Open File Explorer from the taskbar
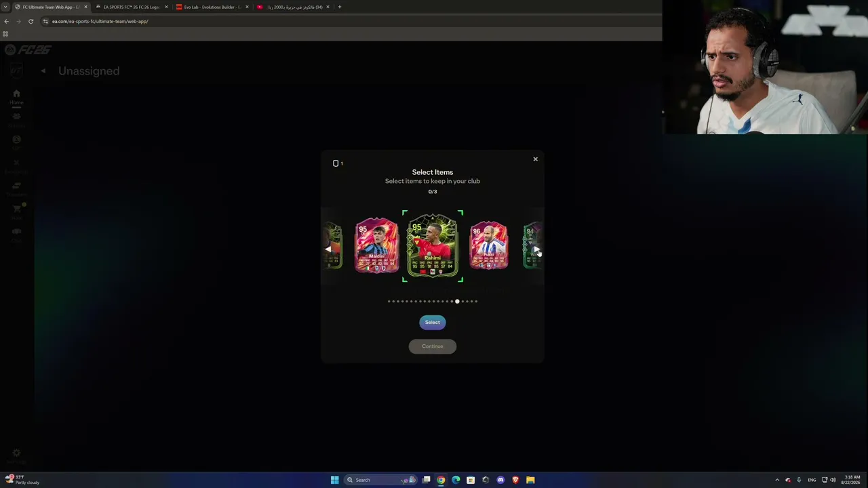Image resolution: width=868 pixels, height=488 pixels. (x=530, y=480)
